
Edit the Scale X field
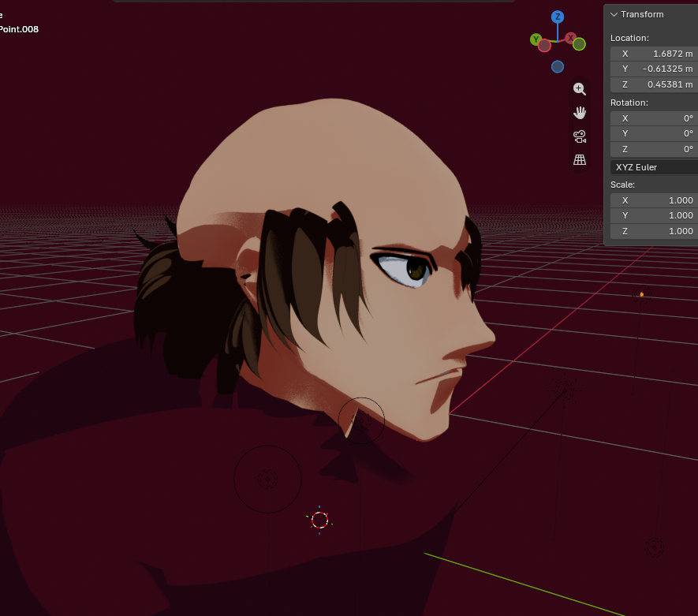click(654, 200)
